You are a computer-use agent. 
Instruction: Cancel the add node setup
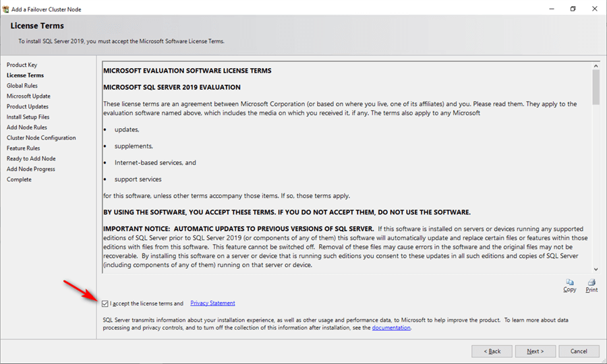(579, 351)
